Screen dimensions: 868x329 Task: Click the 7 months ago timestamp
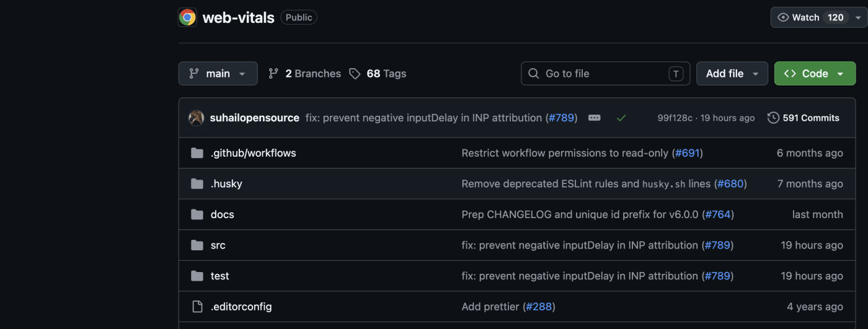click(810, 184)
